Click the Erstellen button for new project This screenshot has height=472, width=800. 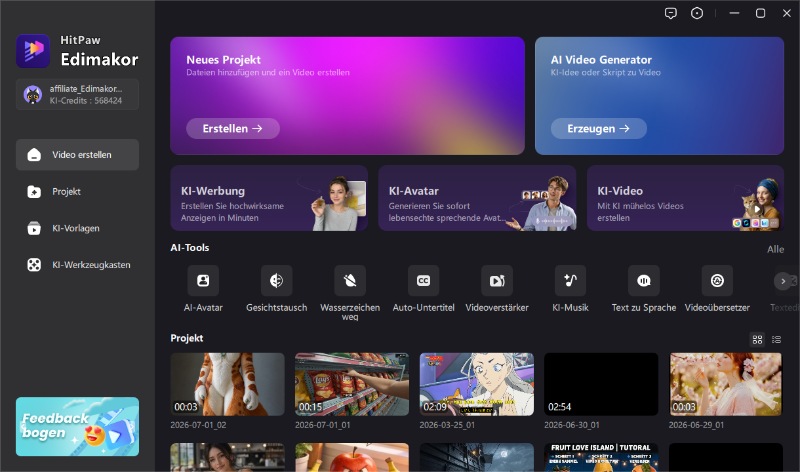(233, 129)
